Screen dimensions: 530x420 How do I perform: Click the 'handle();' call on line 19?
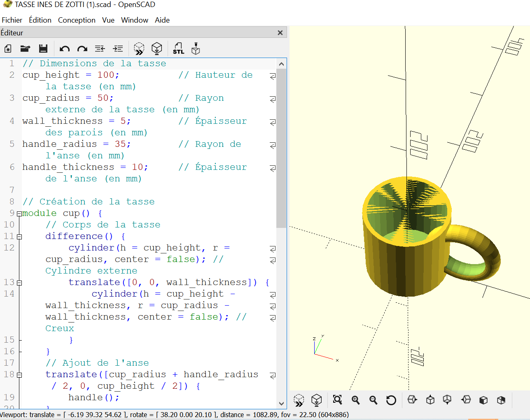pos(94,397)
